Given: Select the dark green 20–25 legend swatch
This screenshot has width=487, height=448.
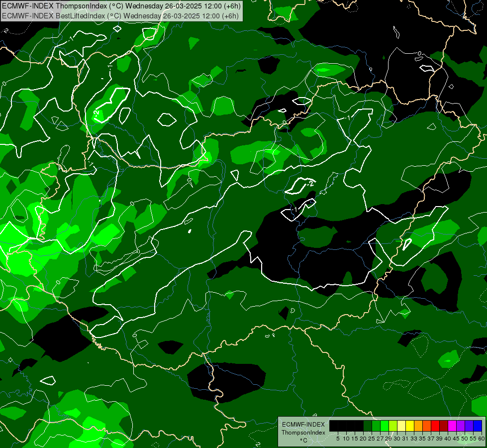Looking at the screenshot, I should coord(367,426).
